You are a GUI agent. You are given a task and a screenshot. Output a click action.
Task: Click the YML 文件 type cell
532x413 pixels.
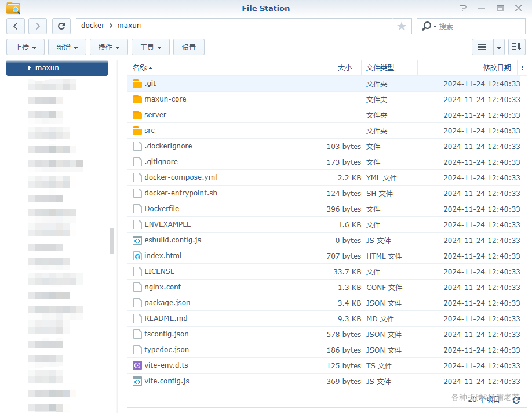[x=381, y=177]
